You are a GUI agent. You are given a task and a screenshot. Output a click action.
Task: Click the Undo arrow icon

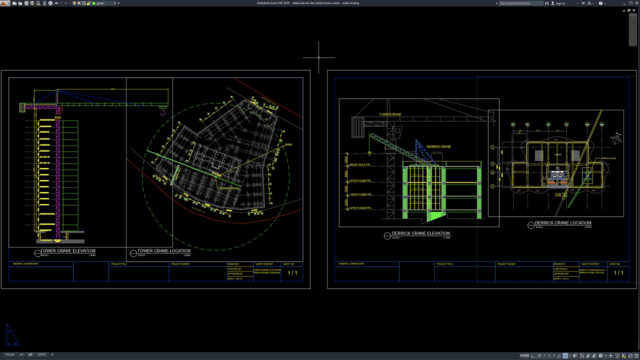(x=56, y=3)
